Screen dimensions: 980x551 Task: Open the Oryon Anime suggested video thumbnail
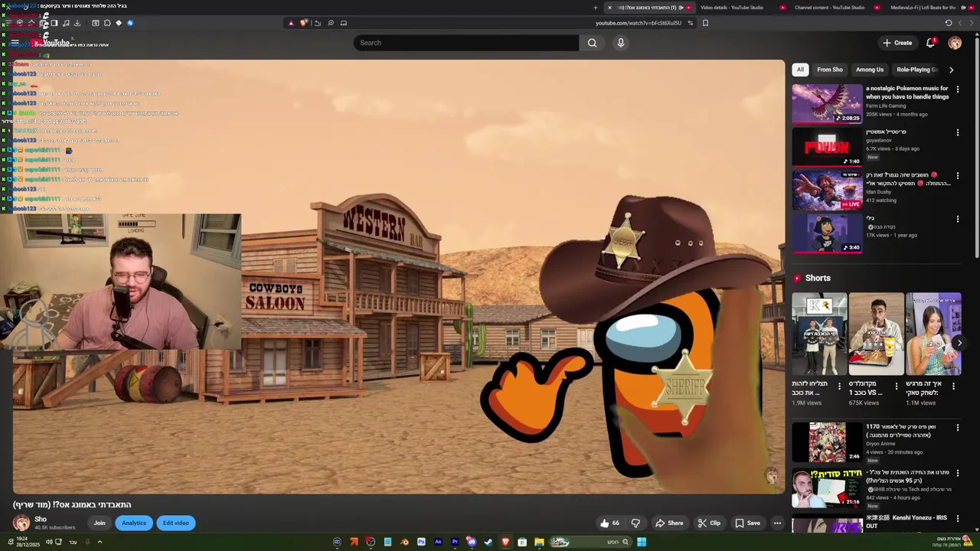point(827,442)
